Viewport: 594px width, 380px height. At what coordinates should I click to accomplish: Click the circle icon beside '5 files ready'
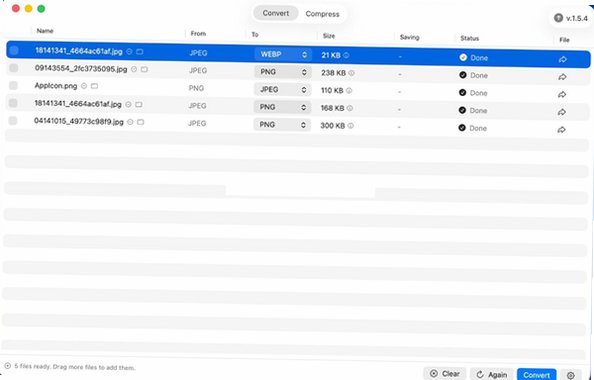click(8, 366)
